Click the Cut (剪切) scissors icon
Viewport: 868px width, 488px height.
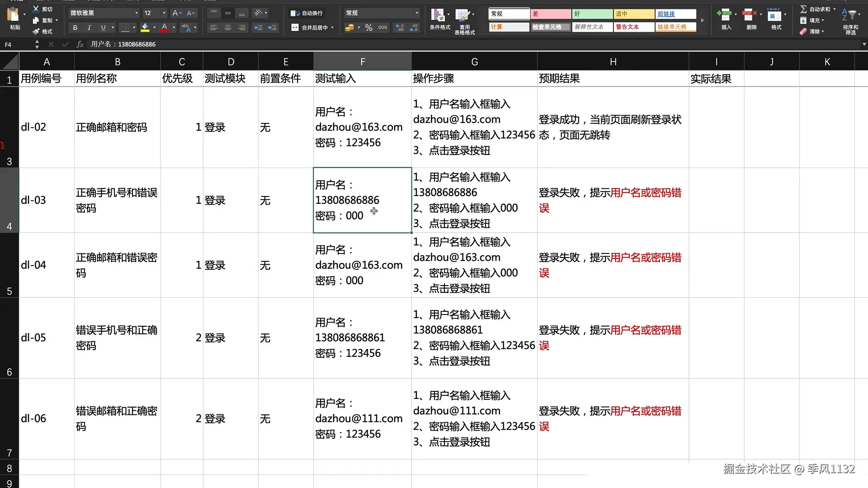coord(37,9)
